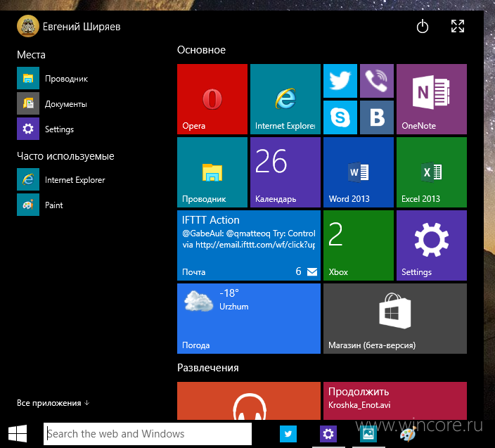The width and height of the screenshot is (495, 448).
Task: Click the Основное group heading
Action: point(201,50)
